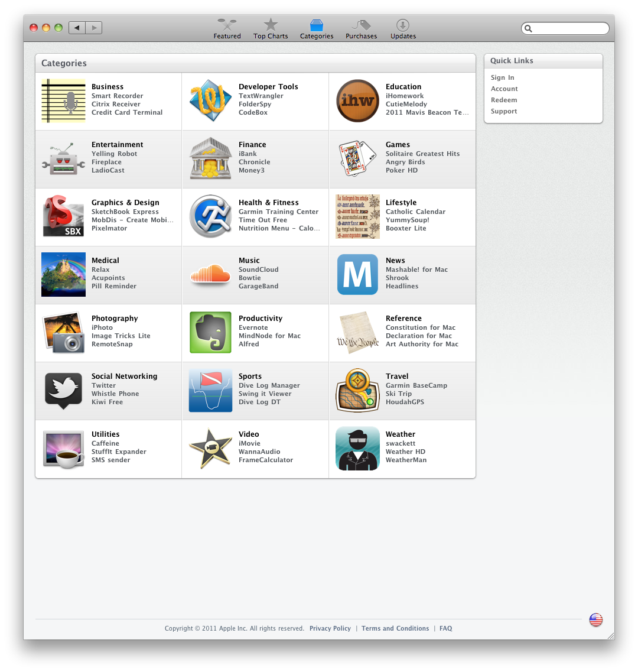Open the Reference Constitution parchment icon
The height and width of the screenshot is (672, 638).
point(357,333)
